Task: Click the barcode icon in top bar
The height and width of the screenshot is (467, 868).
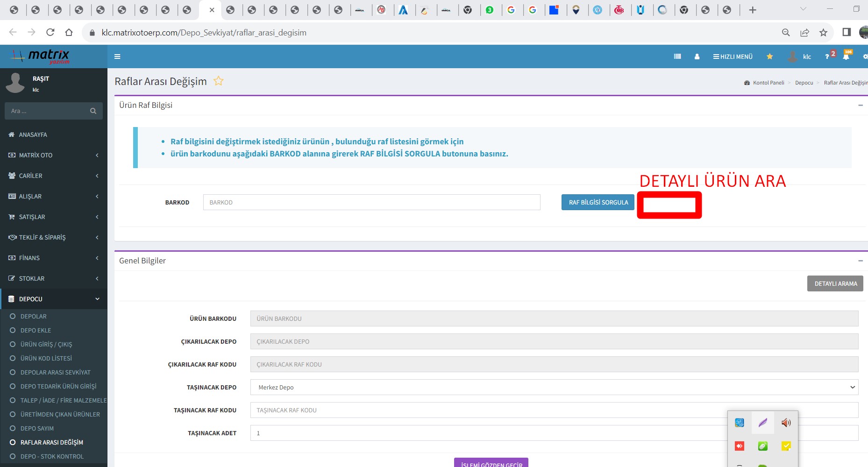Action: click(x=677, y=57)
